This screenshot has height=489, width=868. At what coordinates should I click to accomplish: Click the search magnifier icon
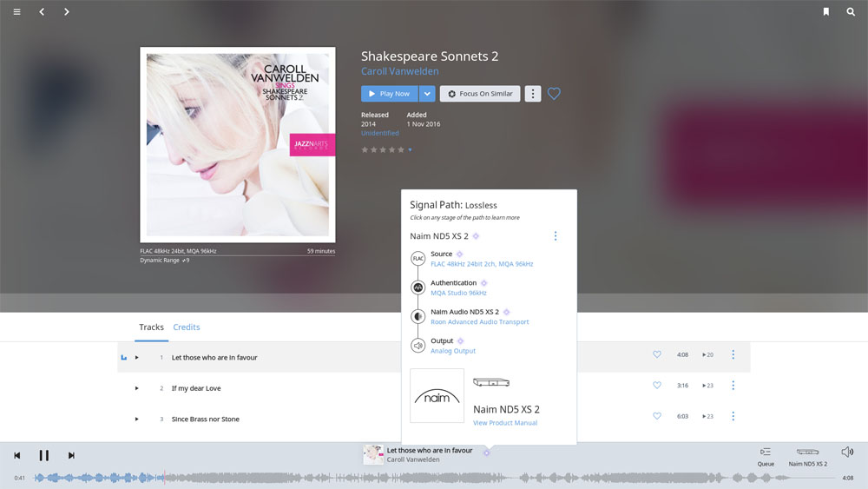(x=851, y=12)
